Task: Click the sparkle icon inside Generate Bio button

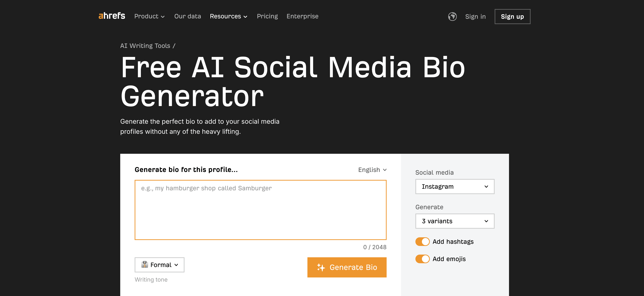Action: click(x=321, y=267)
